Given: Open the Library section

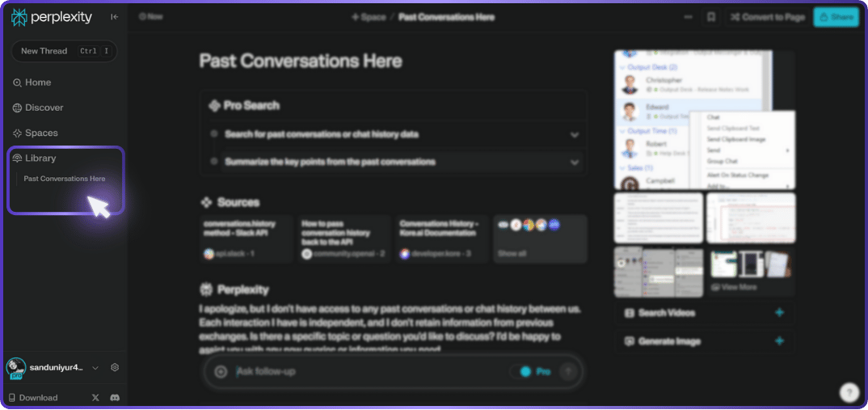Looking at the screenshot, I should point(34,159).
